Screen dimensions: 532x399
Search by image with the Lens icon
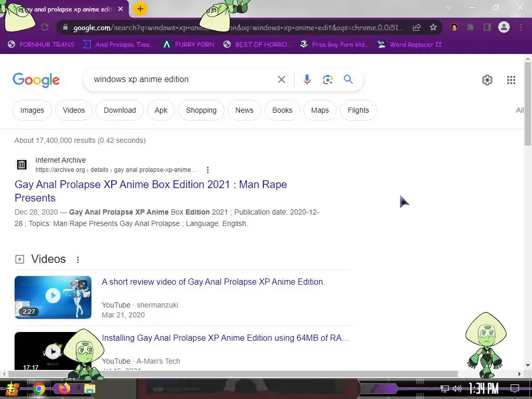point(327,79)
